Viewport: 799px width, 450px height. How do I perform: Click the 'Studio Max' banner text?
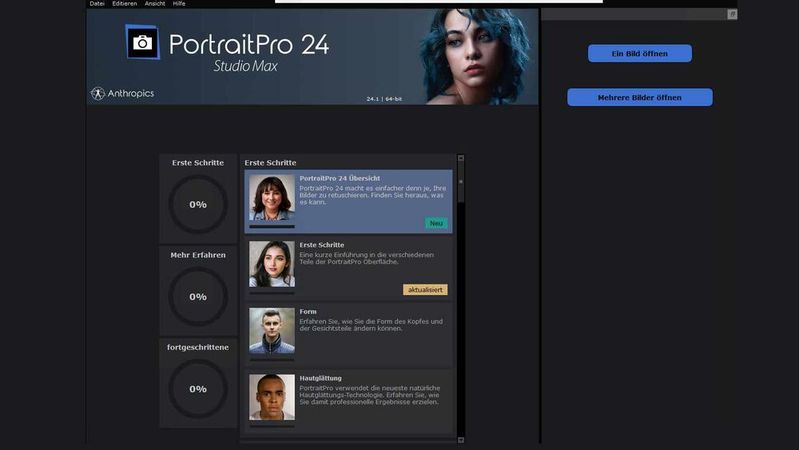point(245,66)
